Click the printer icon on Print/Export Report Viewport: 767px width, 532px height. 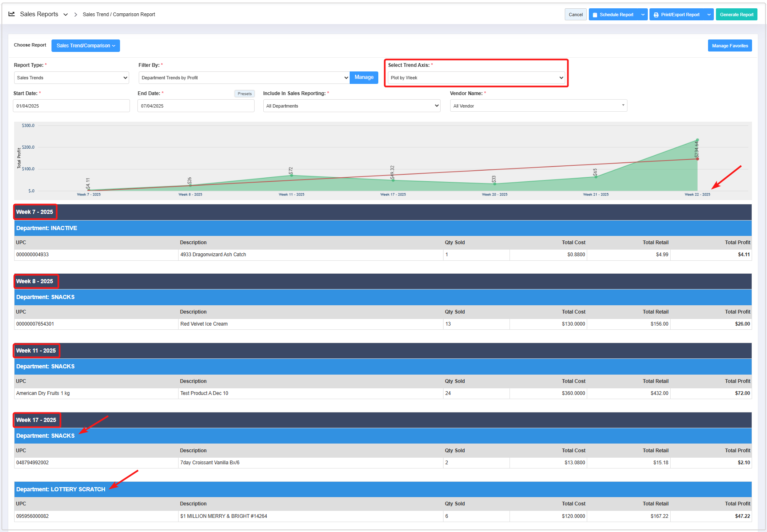pyautogui.click(x=656, y=15)
